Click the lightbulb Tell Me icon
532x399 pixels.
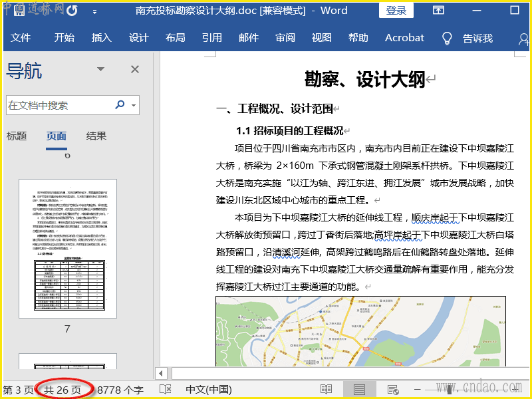(x=447, y=38)
